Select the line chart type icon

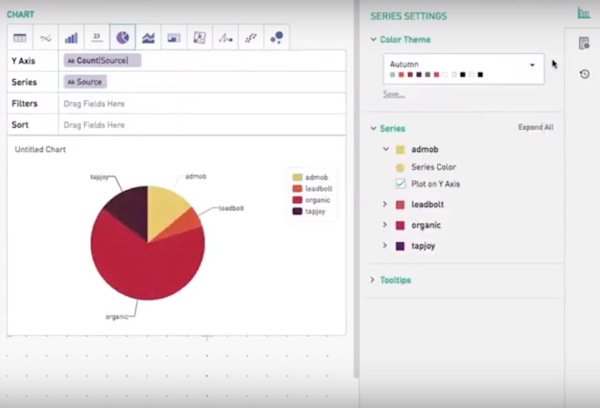pos(45,38)
